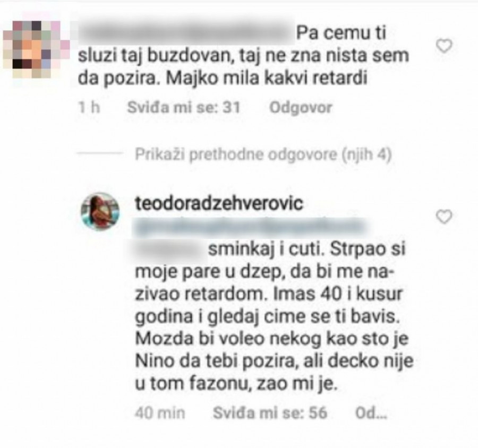
Task: Expand Prikaži prethodne odgovore (njih 4)
Action: [263, 154]
